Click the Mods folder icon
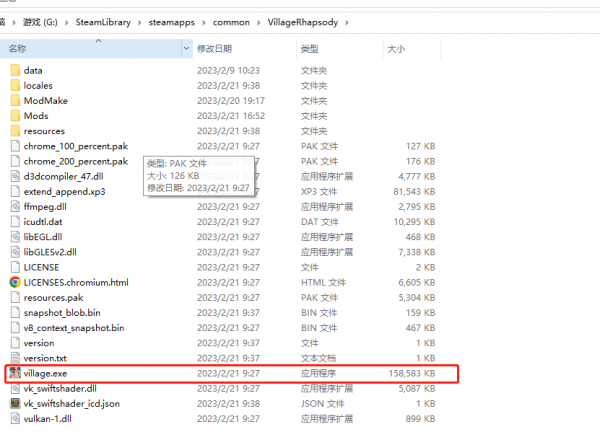This screenshot has height=432, width=600. (14, 115)
